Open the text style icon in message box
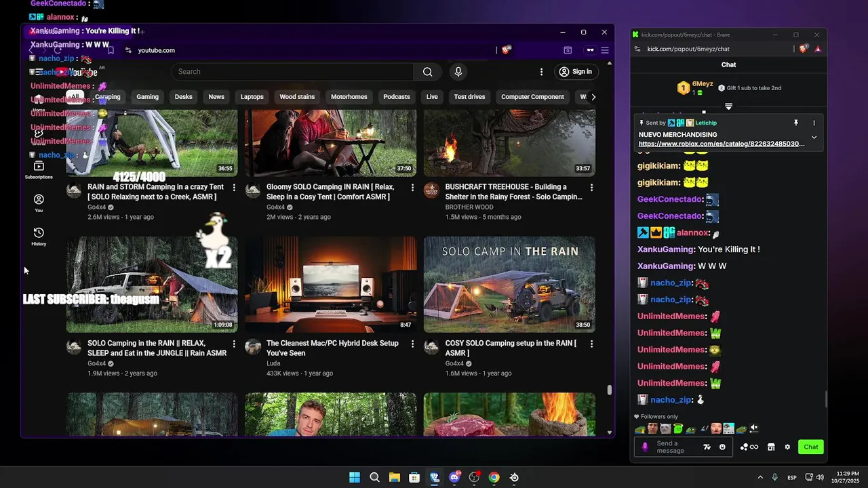The image size is (868, 488). (x=707, y=447)
